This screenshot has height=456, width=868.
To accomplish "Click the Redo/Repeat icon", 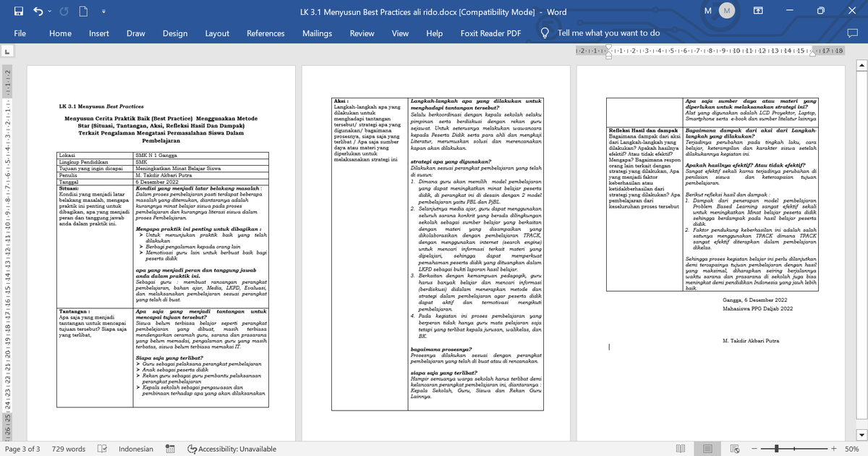I will 63,12.
